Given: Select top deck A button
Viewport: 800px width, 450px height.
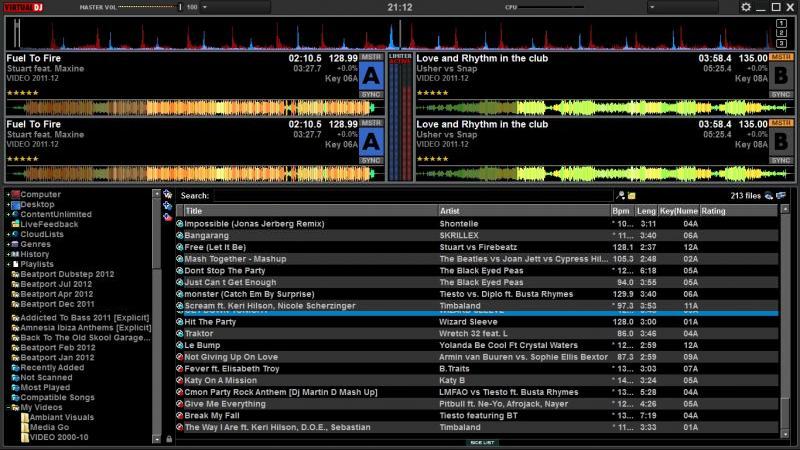Looking at the screenshot, I should coord(371,76).
